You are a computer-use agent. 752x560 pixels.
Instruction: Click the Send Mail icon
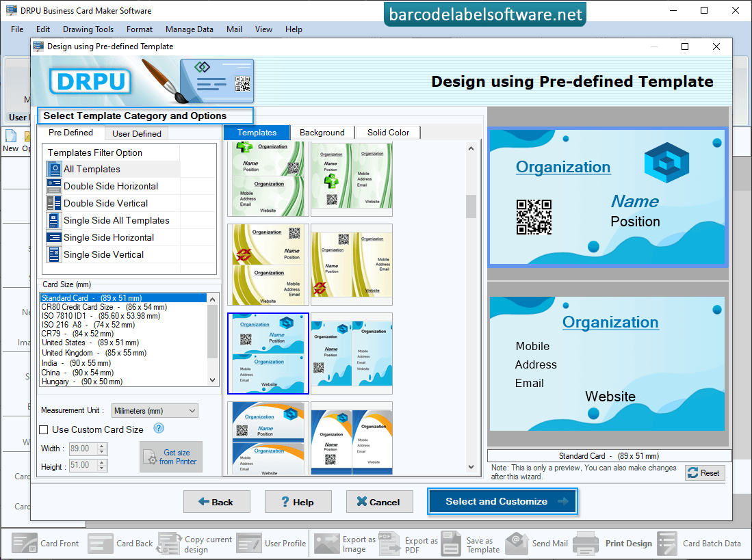[517, 544]
